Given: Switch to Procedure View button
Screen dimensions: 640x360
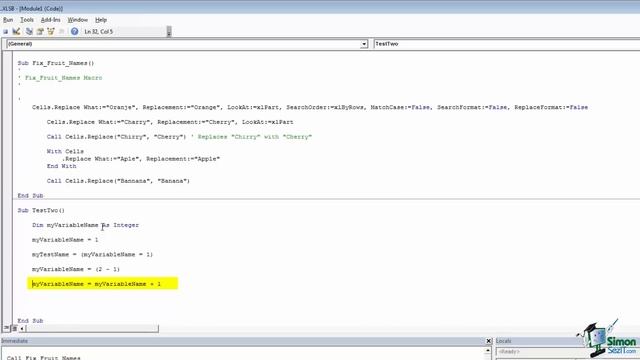Looking at the screenshot, I should tap(7, 328).
